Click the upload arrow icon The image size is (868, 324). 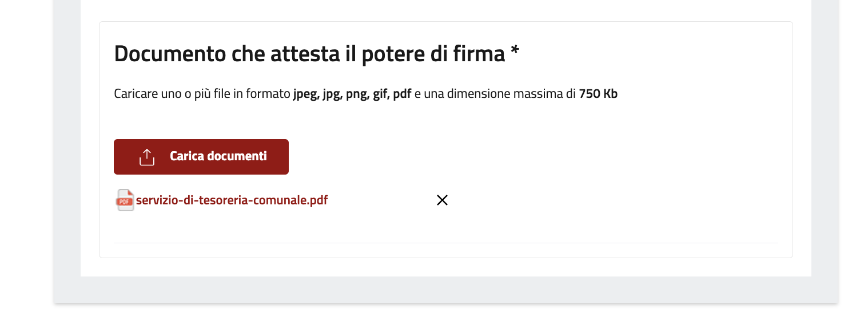tap(147, 157)
